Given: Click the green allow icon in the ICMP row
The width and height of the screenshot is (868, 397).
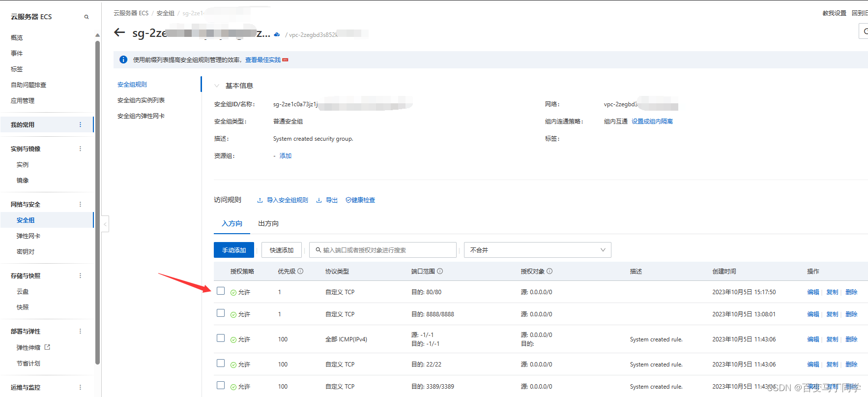Looking at the screenshot, I should point(233,339).
